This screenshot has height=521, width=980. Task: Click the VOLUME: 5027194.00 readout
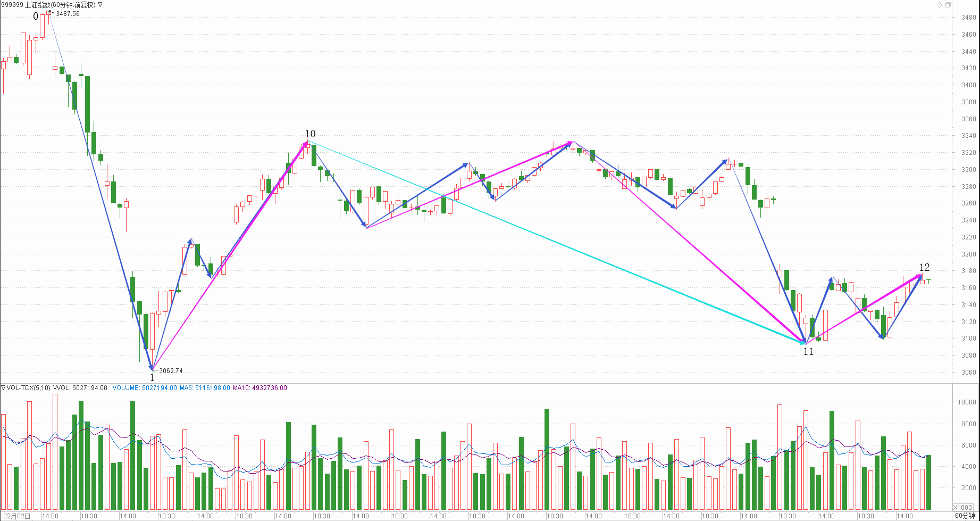click(145, 388)
